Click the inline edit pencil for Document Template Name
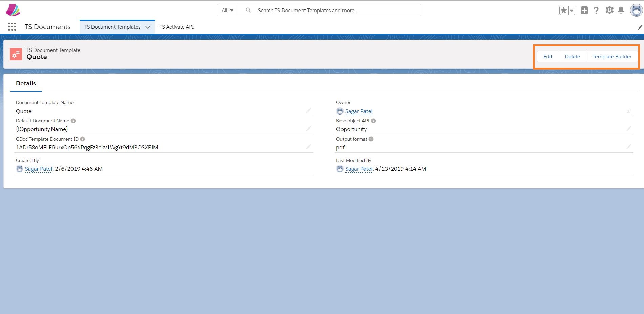The image size is (644, 314). (x=309, y=110)
